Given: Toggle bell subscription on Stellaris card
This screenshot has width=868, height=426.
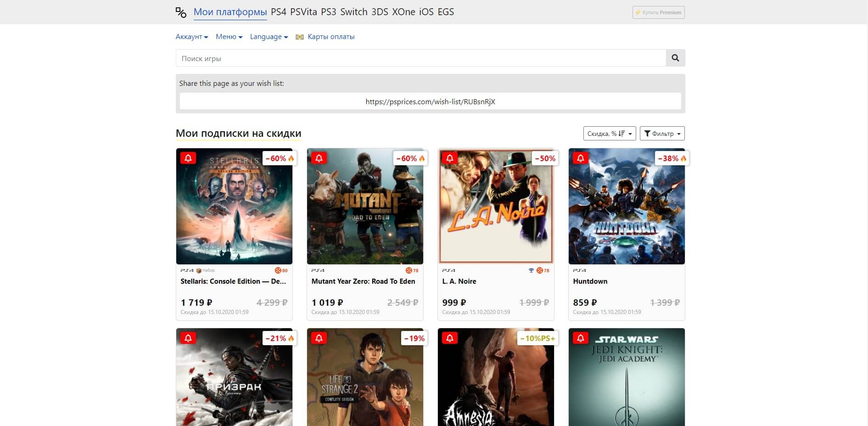Looking at the screenshot, I should 188,158.
